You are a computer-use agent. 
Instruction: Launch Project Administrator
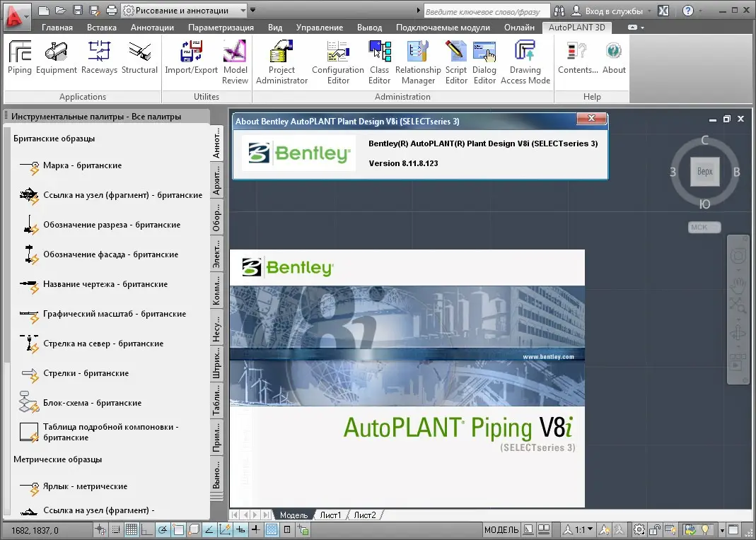281,63
